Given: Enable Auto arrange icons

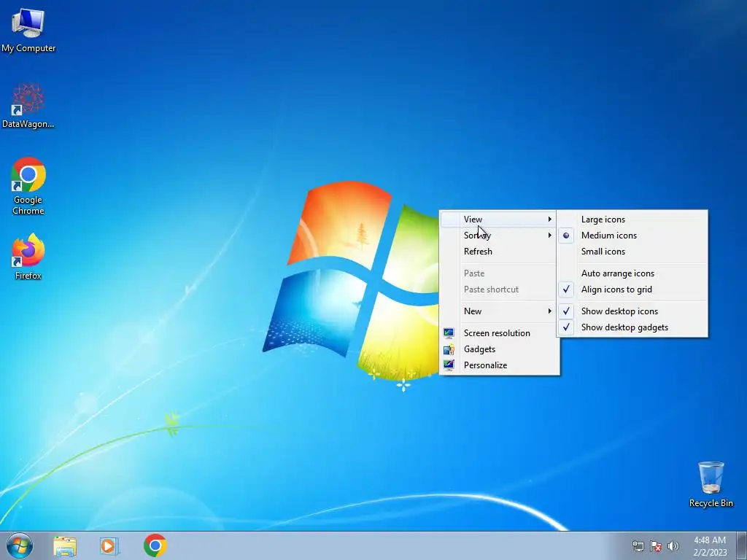Looking at the screenshot, I should 632,273.
